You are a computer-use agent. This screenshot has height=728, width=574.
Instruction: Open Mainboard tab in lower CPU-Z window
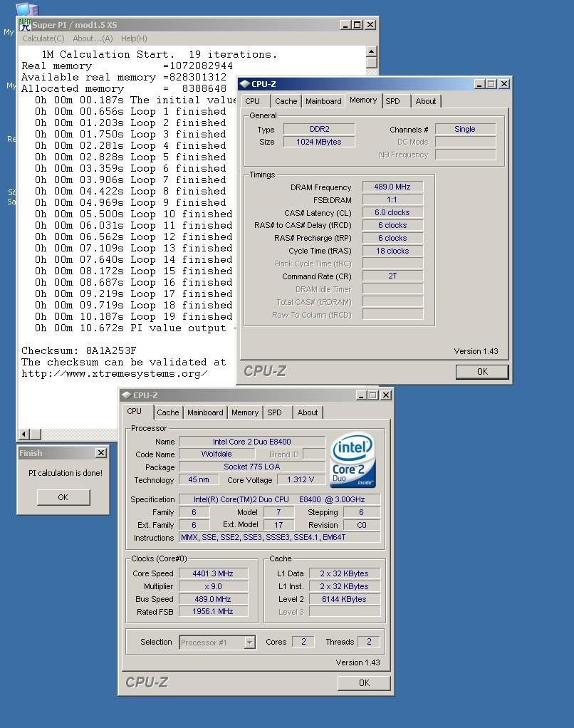coord(205,412)
